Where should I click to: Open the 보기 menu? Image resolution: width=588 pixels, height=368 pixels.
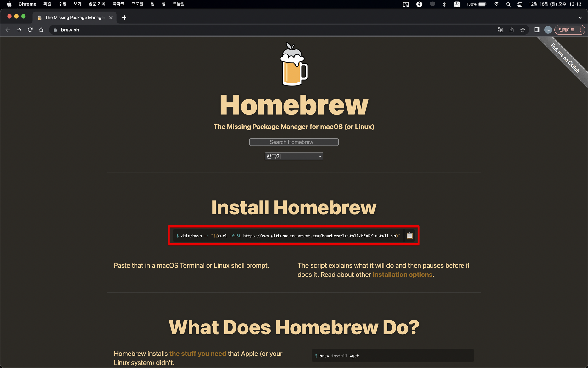pyautogui.click(x=77, y=4)
